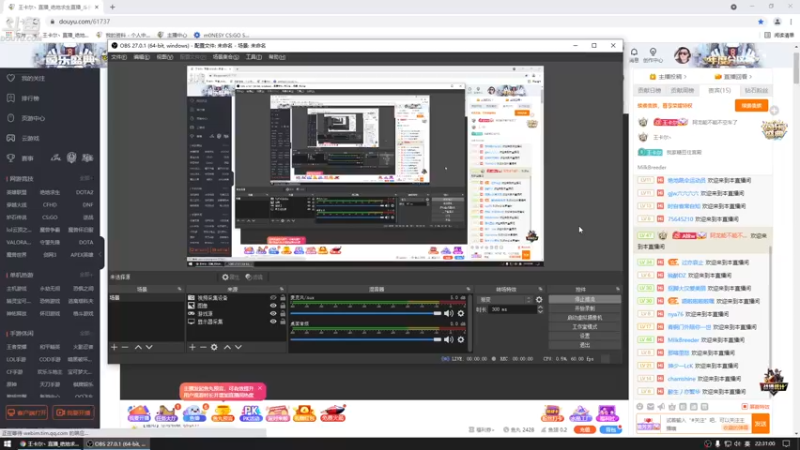Click the browser bookmark star icon
Image resolution: width=800 pixels, height=450 pixels.
coord(761,21)
